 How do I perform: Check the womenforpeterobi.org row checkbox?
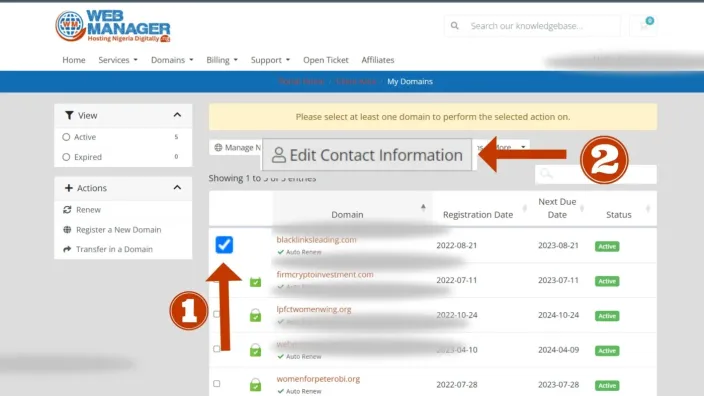[217, 383]
